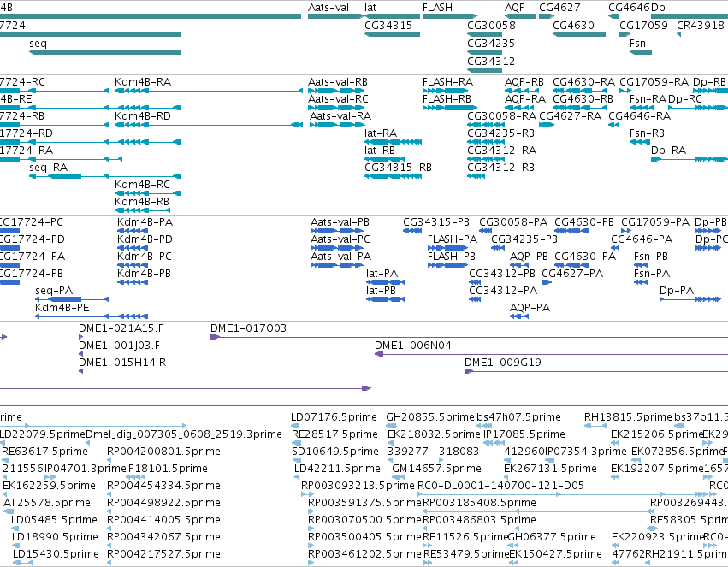
Task: Select protein CG17724-PD
Action: pos(9,248)
